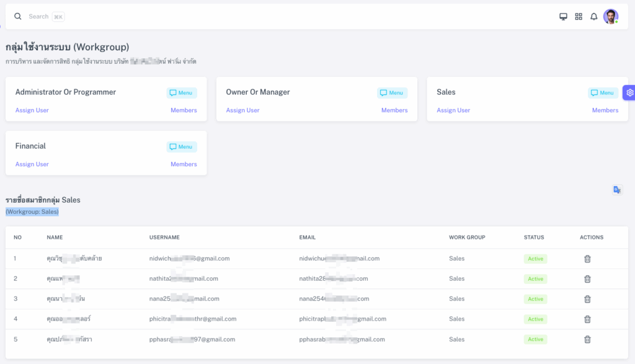This screenshot has width=635, height=364.
Task: Click the settings gear side tab
Action: click(629, 92)
